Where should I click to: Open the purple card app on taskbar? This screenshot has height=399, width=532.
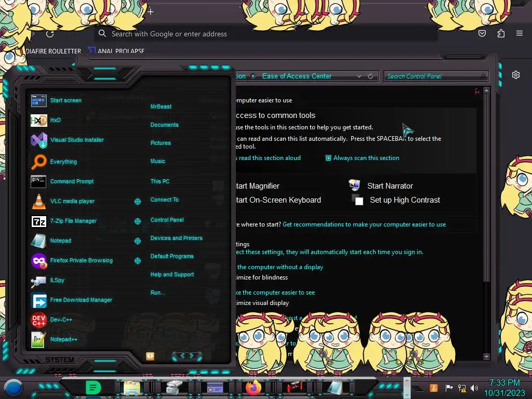(x=215, y=388)
